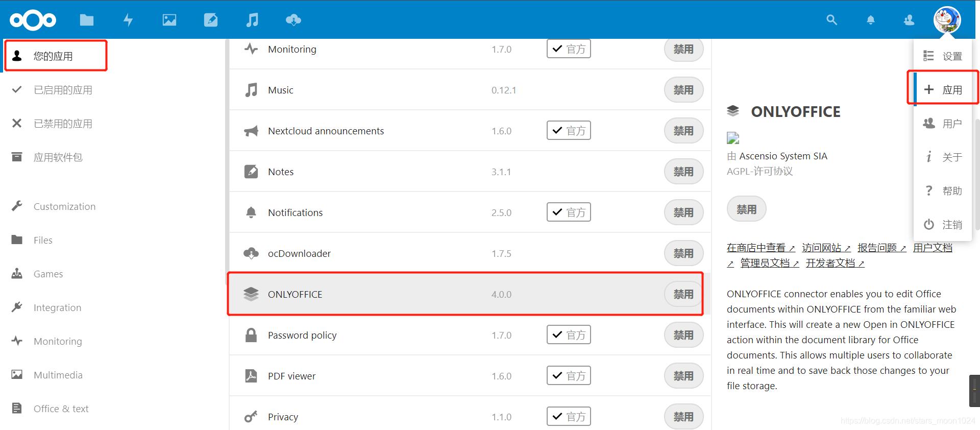Viewport: 980px width, 430px height.
Task: Open the Files app icon in header
Action: (x=87, y=20)
